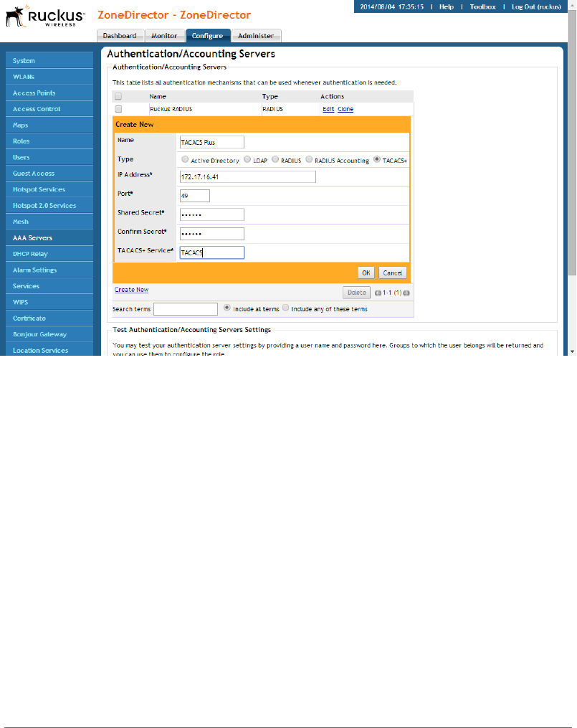Open System in the sidebar

click(x=49, y=60)
